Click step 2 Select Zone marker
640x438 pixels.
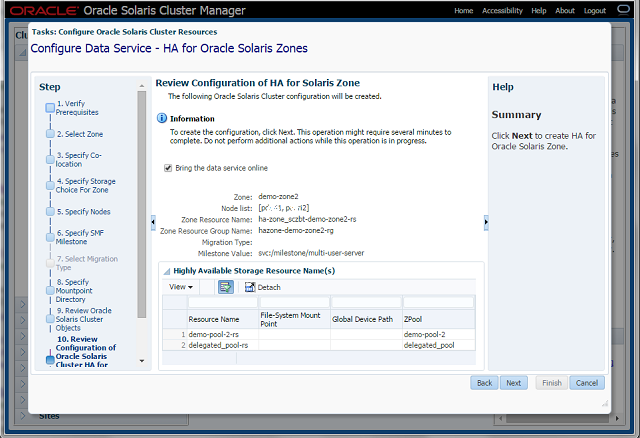point(50,134)
